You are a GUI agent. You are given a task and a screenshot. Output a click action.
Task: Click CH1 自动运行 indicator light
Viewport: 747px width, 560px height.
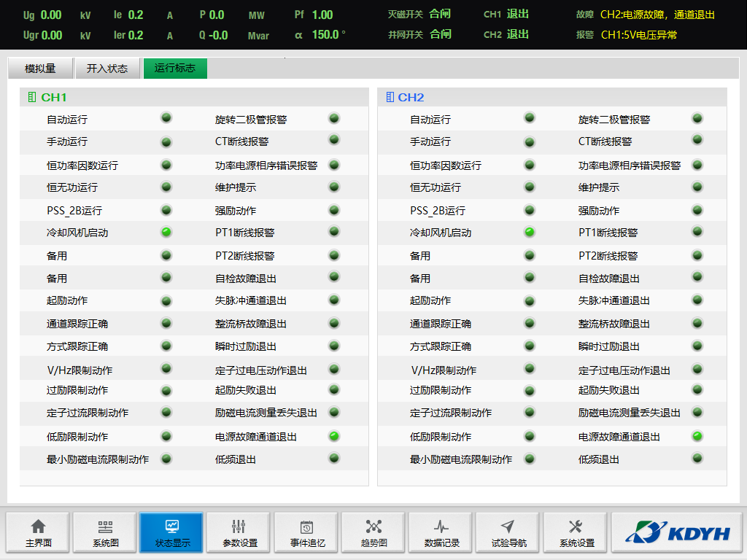[x=166, y=118]
